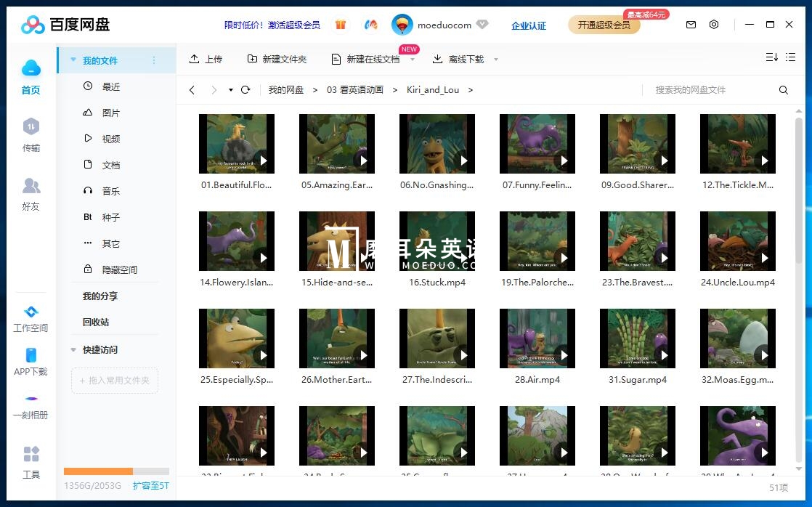Viewport: 812px width, 507px height.
Task: Expand the 离线下载 dropdown
Action: click(495, 60)
